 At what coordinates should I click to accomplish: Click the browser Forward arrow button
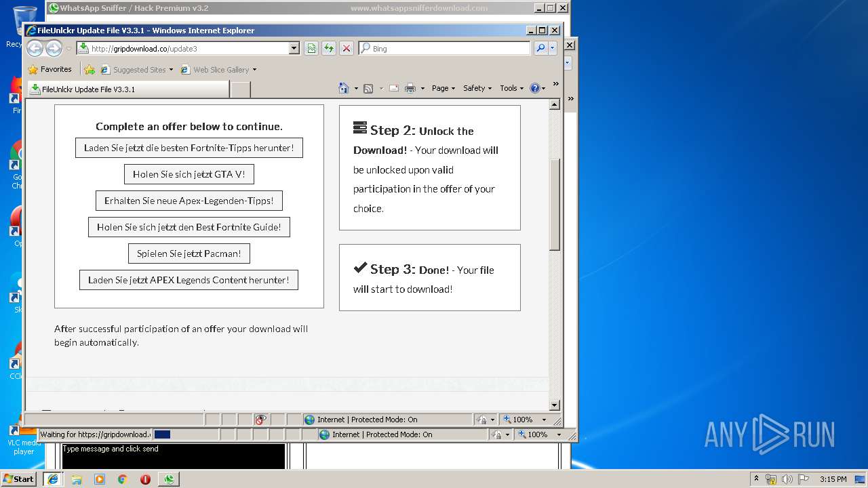click(x=54, y=48)
